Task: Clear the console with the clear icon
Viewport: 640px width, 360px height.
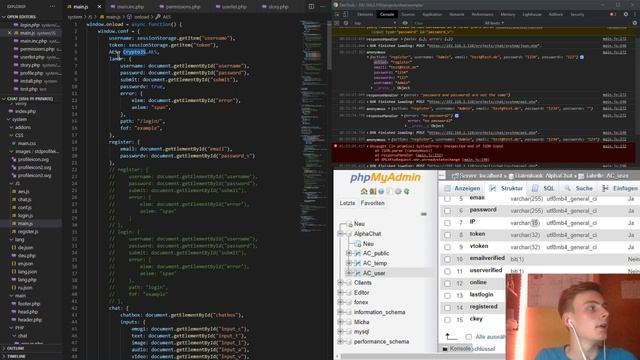Action: [345, 23]
